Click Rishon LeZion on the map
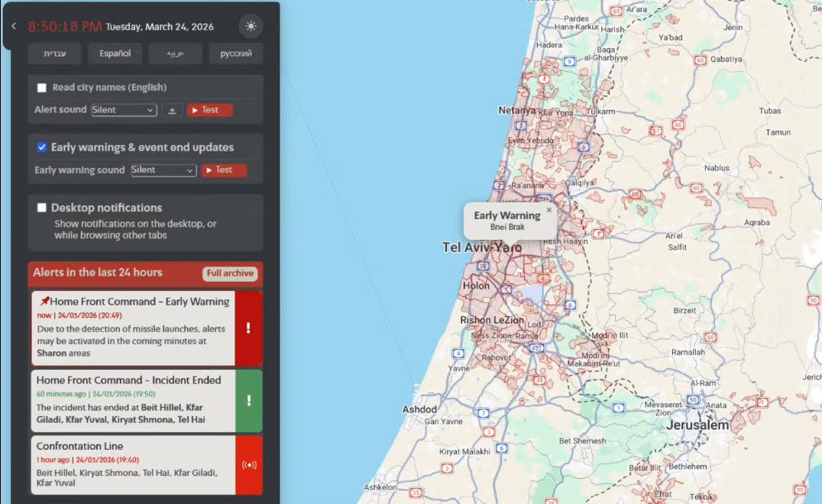Image resolution: width=822 pixels, height=504 pixels. (x=492, y=320)
